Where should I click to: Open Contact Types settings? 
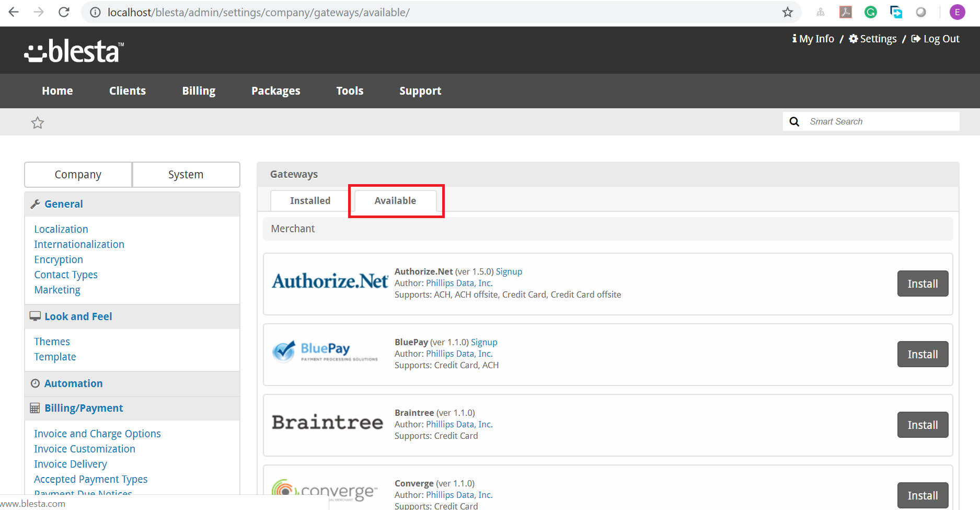pos(66,275)
